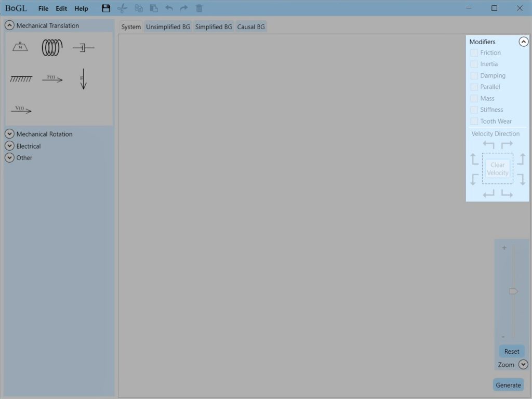532x399 pixels.
Task: Select the gravity arrow element
Action: tap(83, 79)
